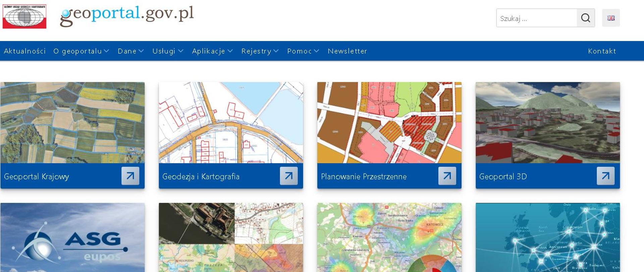Viewport: 644px width, 272px height.
Task: Open the colored zoning plan thumbnail
Action: [389, 123]
